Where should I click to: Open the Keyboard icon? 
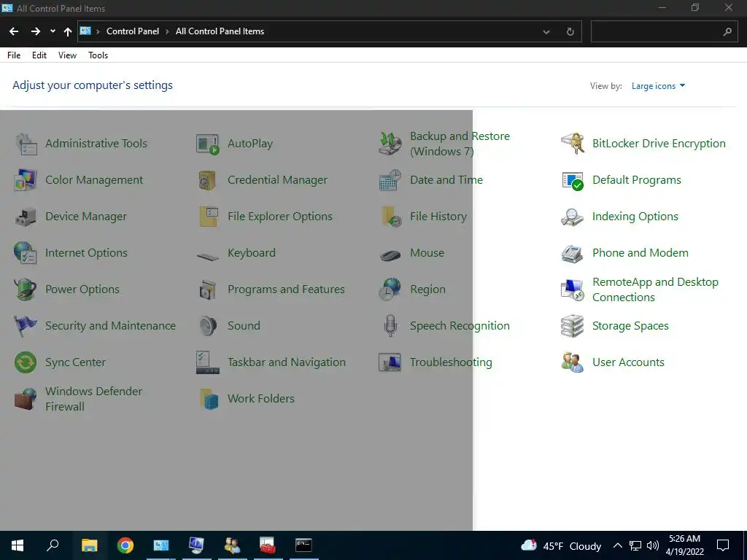pyautogui.click(x=208, y=256)
